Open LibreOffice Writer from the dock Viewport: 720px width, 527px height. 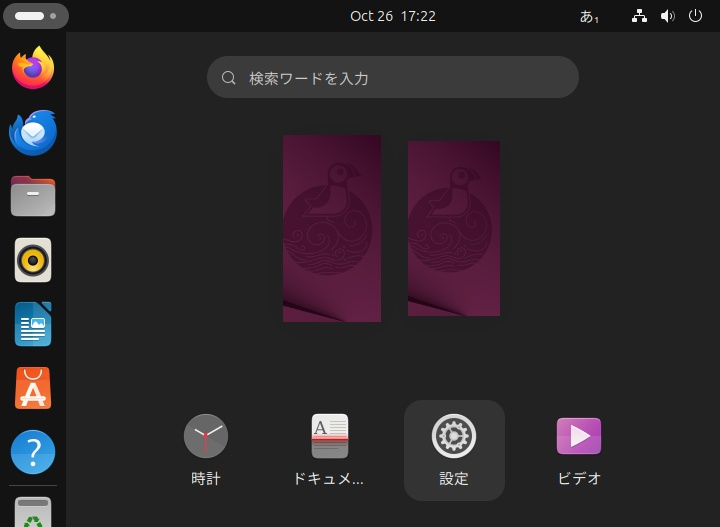tap(33, 324)
